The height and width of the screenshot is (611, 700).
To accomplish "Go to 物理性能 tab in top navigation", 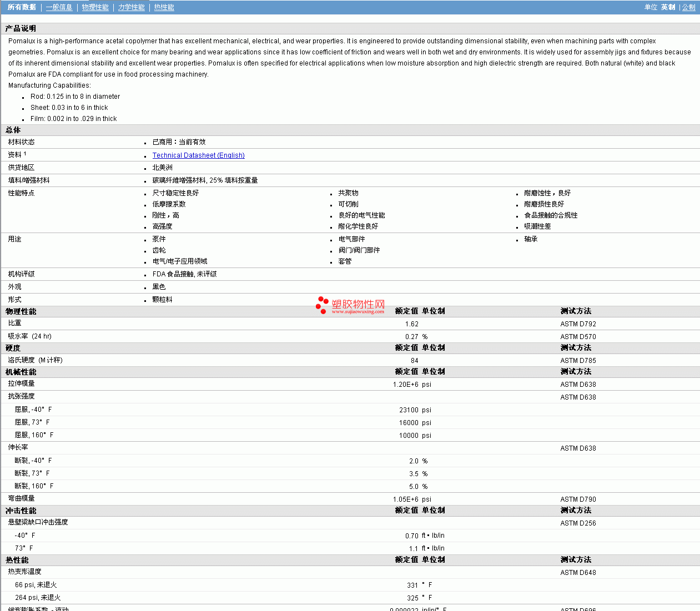I will click(95, 7).
